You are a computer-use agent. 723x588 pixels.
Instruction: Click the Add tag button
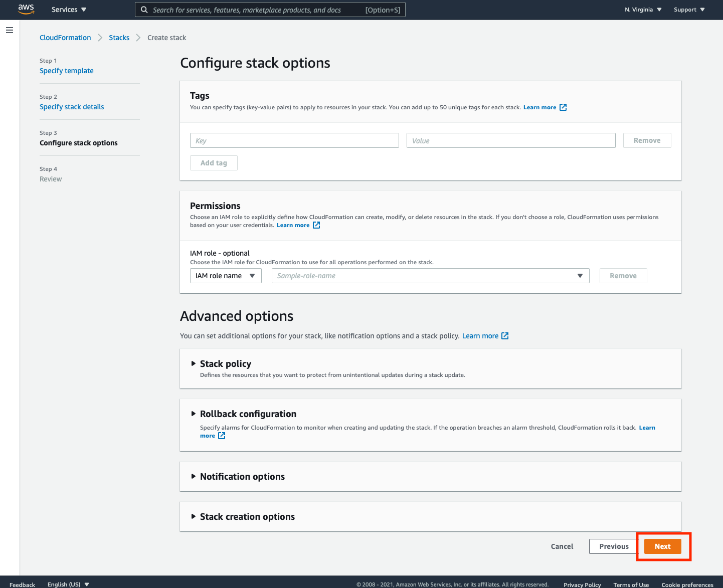pyautogui.click(x=214, y=163)
